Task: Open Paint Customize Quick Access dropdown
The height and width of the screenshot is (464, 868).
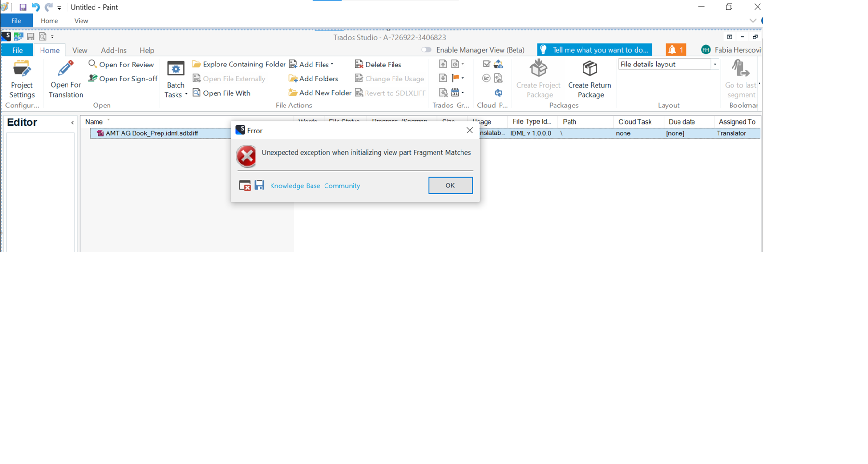Action: 59,8
